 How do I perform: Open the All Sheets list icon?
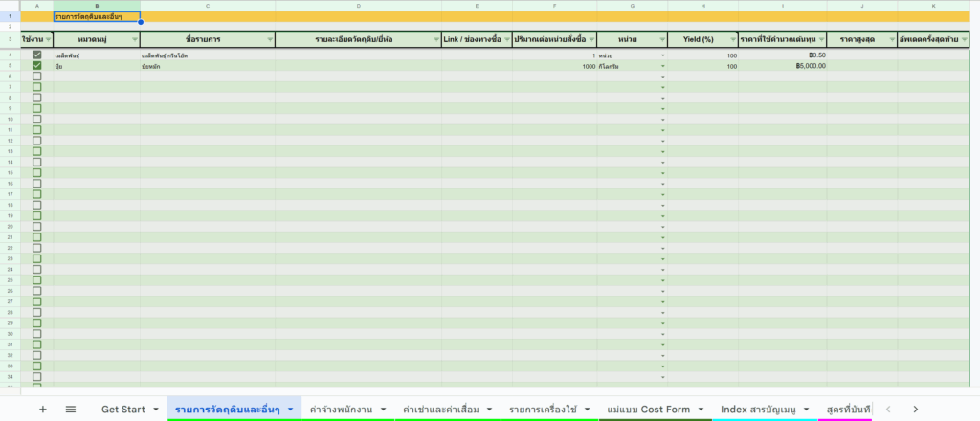click(71, 409)
